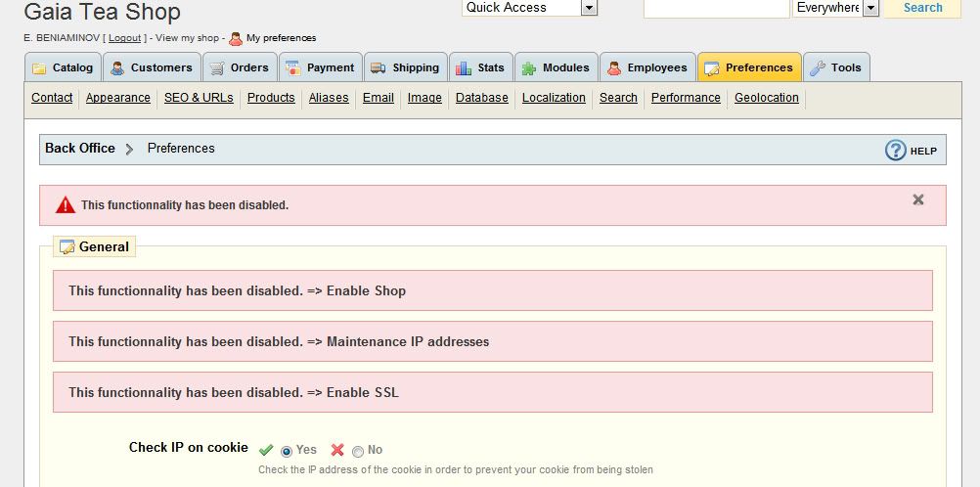Click the Logout link
This screenshot has height=487, width=980.
(x=125, y=38)
